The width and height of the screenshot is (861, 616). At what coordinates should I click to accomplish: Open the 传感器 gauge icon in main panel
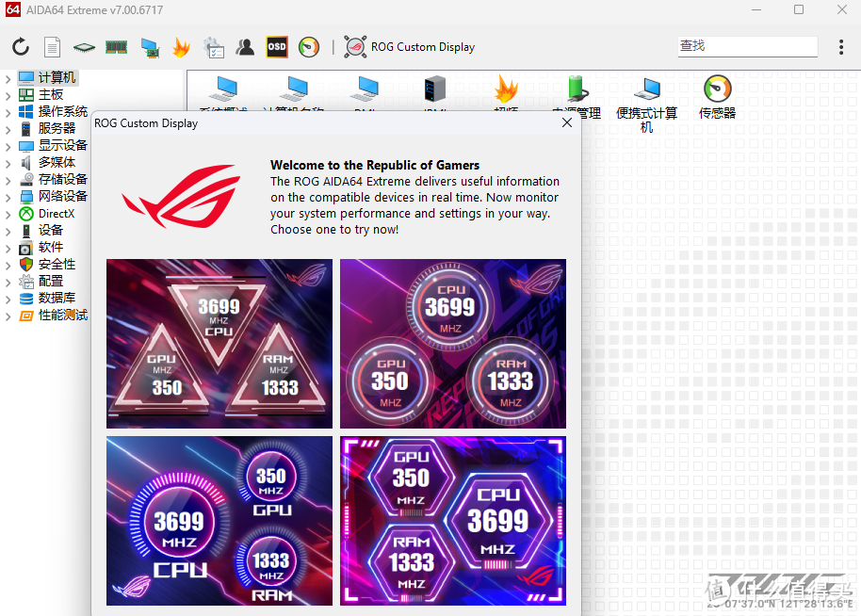coord(717,89)
